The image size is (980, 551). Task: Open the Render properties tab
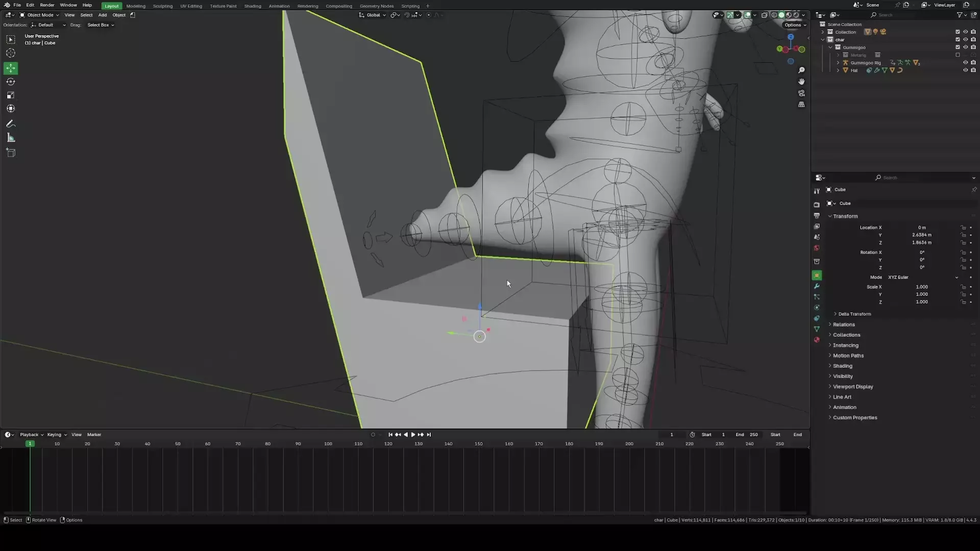click(x=817, y=205)
